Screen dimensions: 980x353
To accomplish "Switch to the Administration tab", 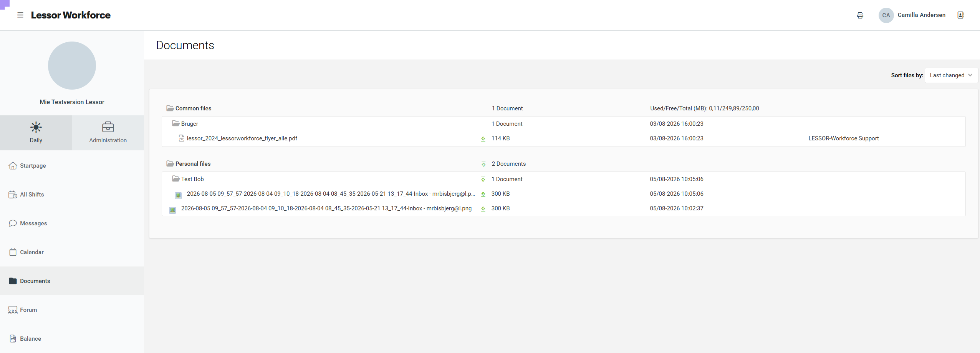I will [x=108, y=133].
